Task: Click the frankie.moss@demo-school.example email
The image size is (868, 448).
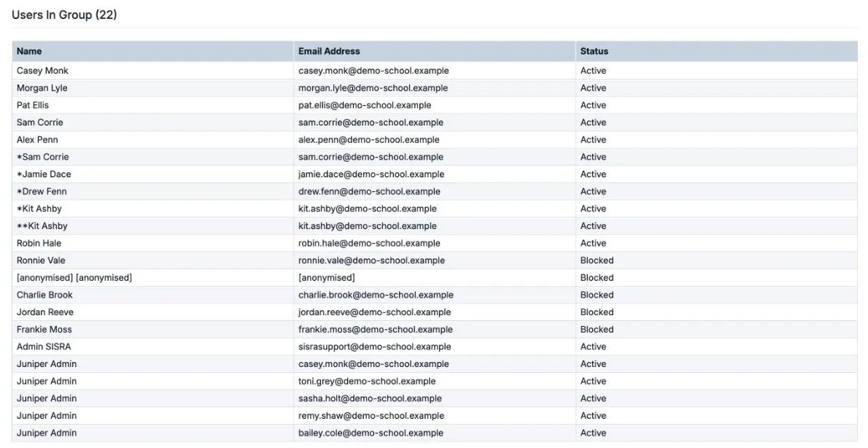Action: pos(376,330)
